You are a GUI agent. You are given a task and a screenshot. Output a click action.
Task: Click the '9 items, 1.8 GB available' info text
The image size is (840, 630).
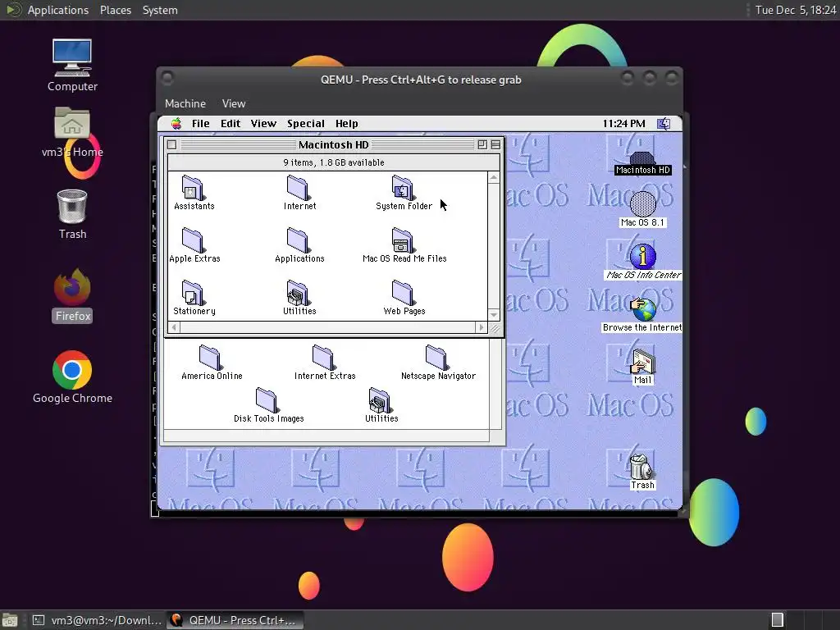pos(334,162)
